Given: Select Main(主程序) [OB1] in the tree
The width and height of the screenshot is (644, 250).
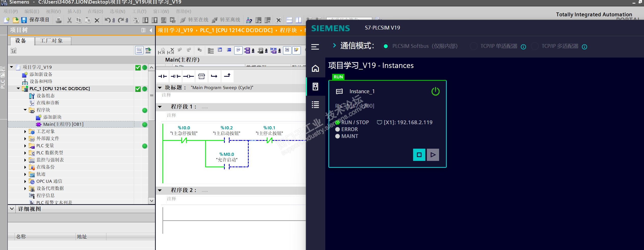Looking at the screenshot, I should pyautogui.click(x=63, y=124).
